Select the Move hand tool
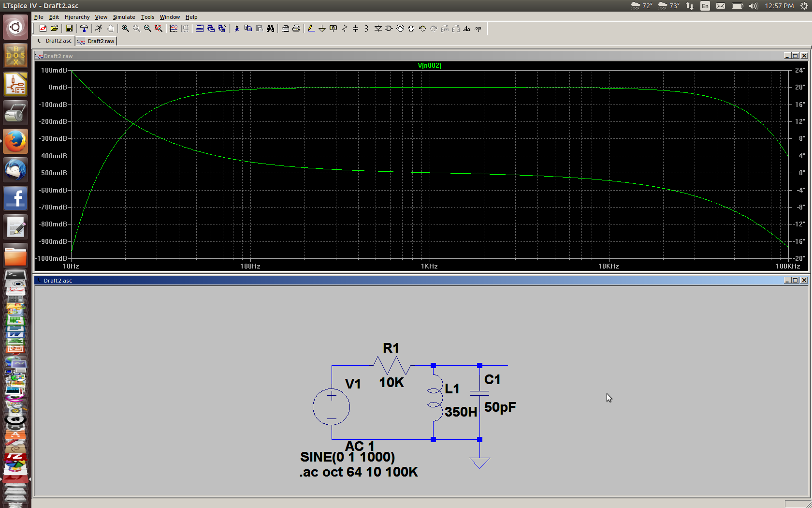Image resolution: width=812 pixels, height=508 pixels. click(x=400, y=29)
